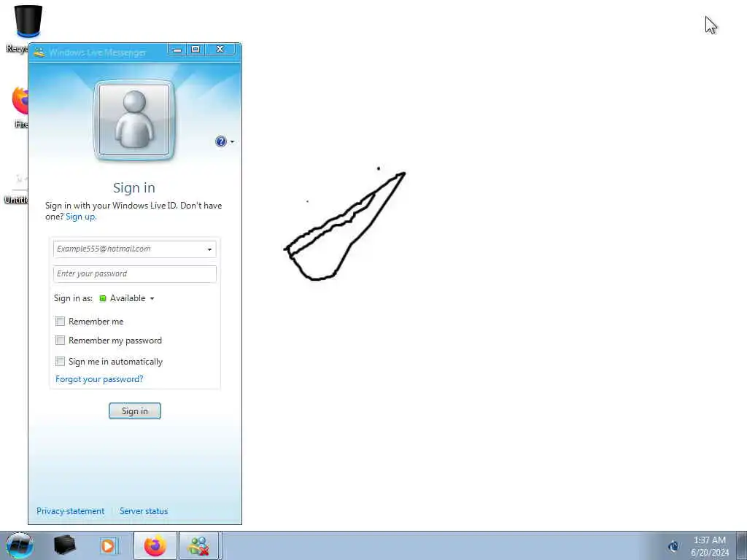
Task: Follow the Sign up link
Action: pos(80,217)
